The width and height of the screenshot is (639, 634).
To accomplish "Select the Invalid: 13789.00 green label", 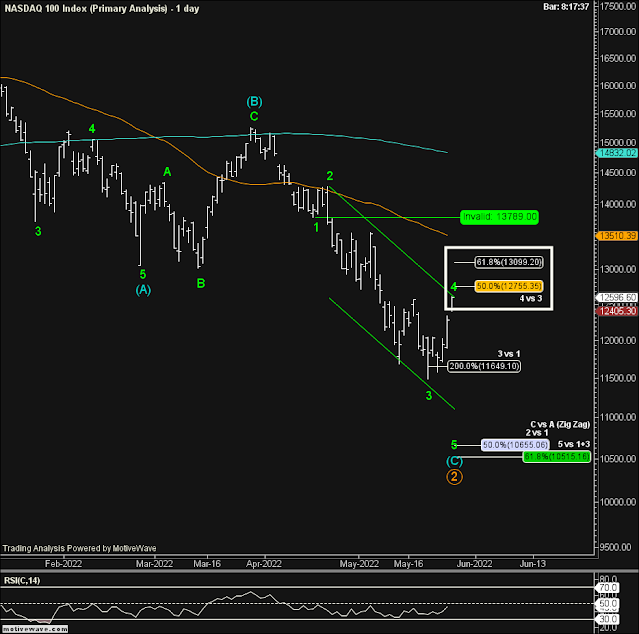I will click(x=499, y=217).
